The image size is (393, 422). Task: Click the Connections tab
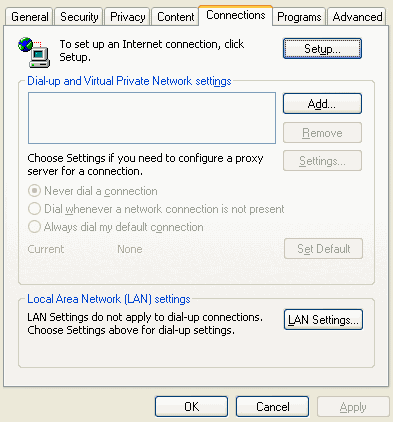[236, 15]
